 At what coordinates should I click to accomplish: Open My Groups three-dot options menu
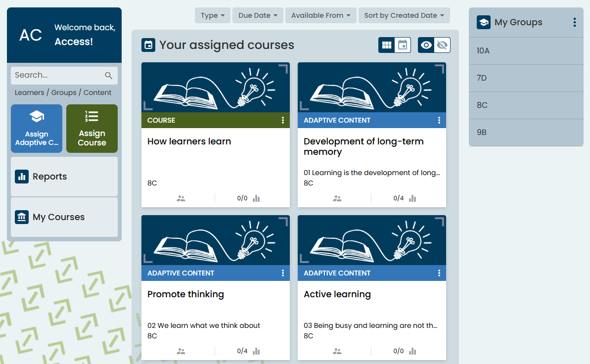(x=574, y=22)
